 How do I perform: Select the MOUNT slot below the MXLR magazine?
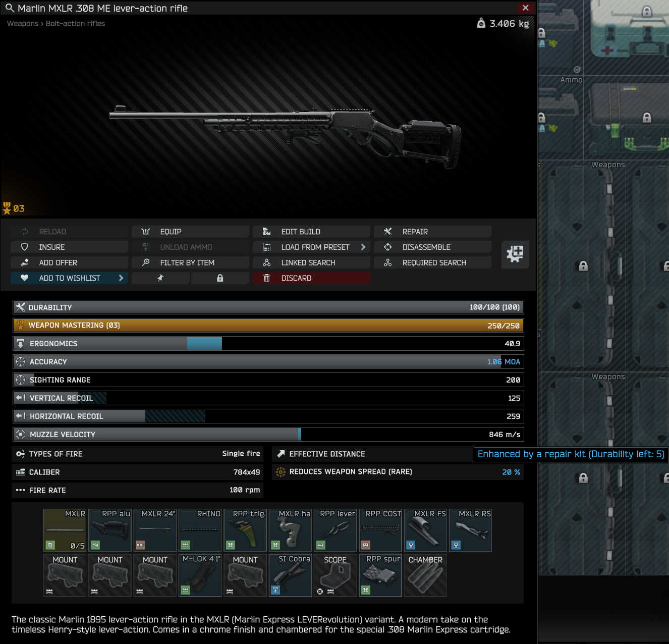pyautogui.click(x=65, y=575)
